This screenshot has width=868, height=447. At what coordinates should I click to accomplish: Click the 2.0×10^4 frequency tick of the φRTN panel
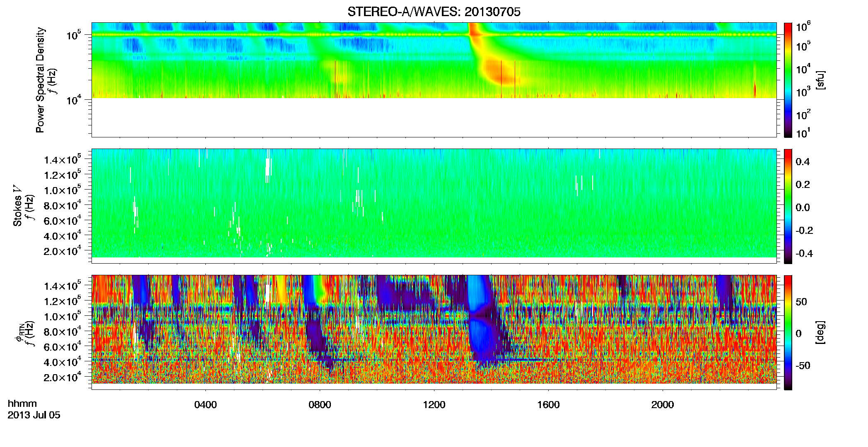pyautogui.click(x=63, y=377)
